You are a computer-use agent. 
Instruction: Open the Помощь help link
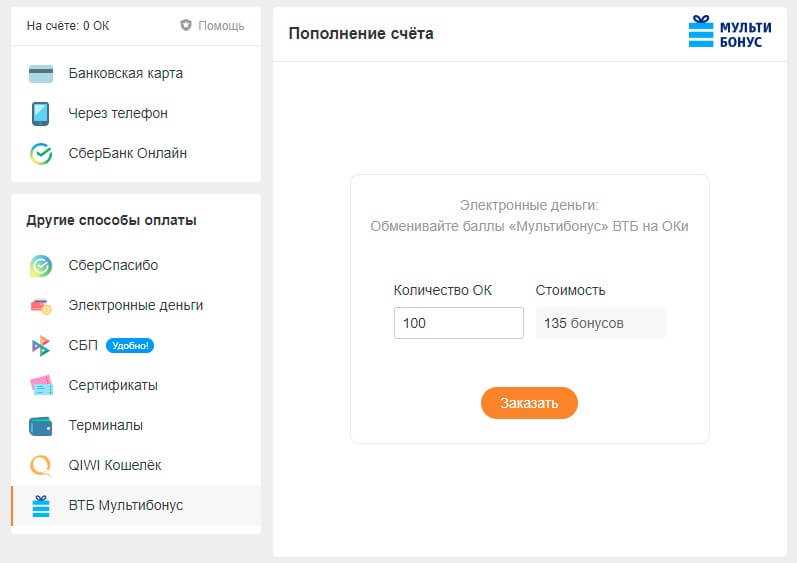[x=212, y=25]
